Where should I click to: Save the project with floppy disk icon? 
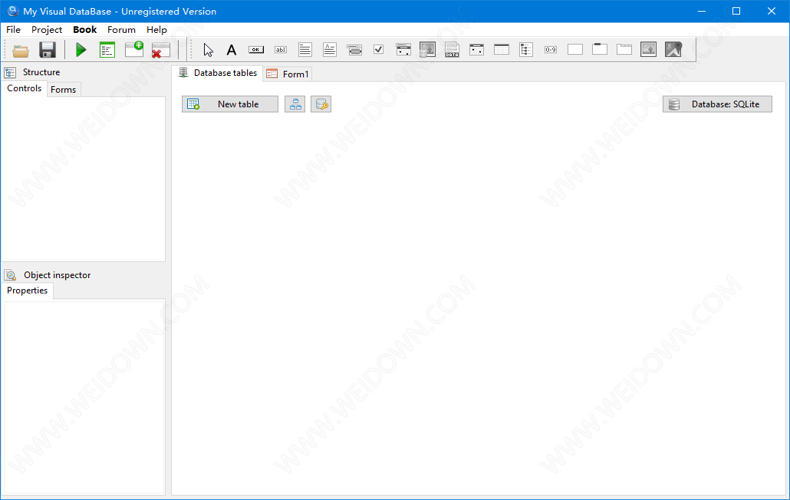tap(47, 50)
